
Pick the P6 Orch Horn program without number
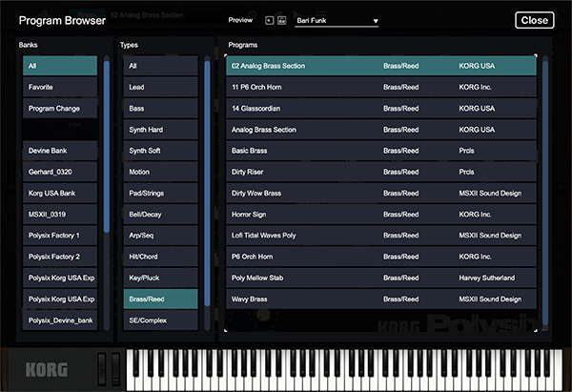[381, 257]
